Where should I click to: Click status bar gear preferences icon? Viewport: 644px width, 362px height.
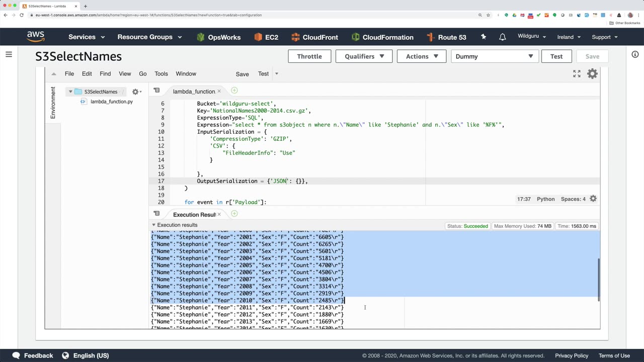click(593, 199)
